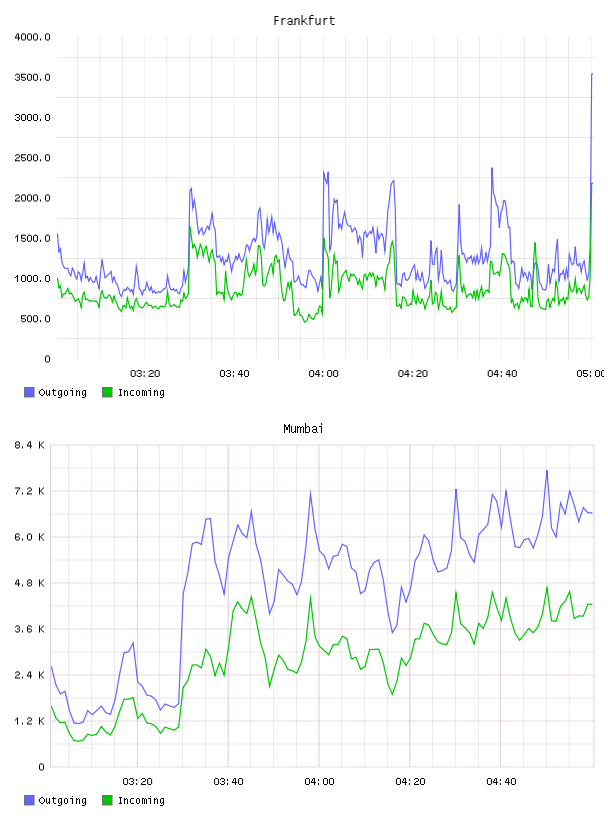Screen dimensions: 608x816
Task: Click Frankfurt y-axis value 1500.0
Action: point(33,238)
